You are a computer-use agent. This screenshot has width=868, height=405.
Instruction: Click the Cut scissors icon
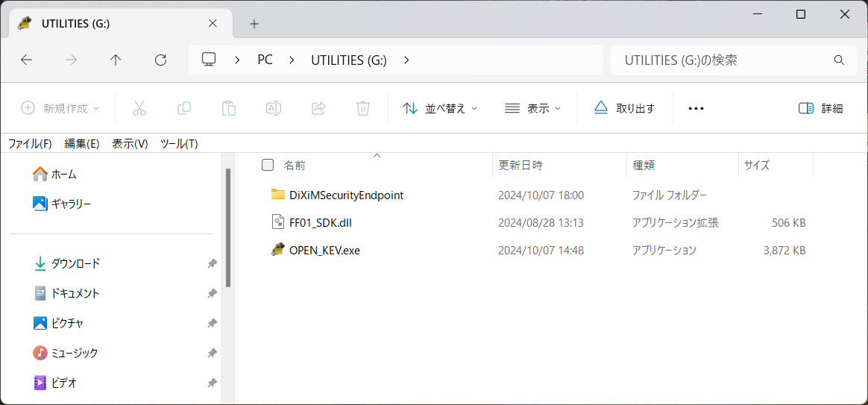[x=139, y=108]
